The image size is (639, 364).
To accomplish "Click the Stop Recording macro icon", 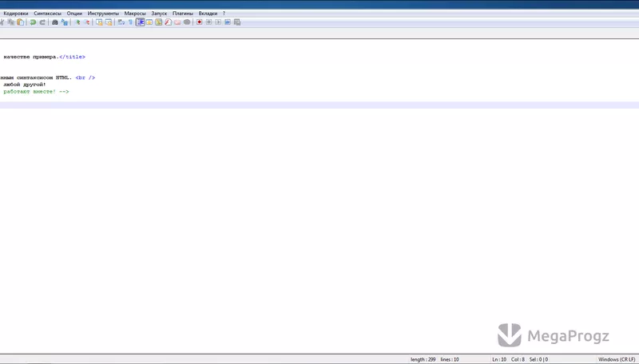I will pyautogui.click(x=208, y=22).
